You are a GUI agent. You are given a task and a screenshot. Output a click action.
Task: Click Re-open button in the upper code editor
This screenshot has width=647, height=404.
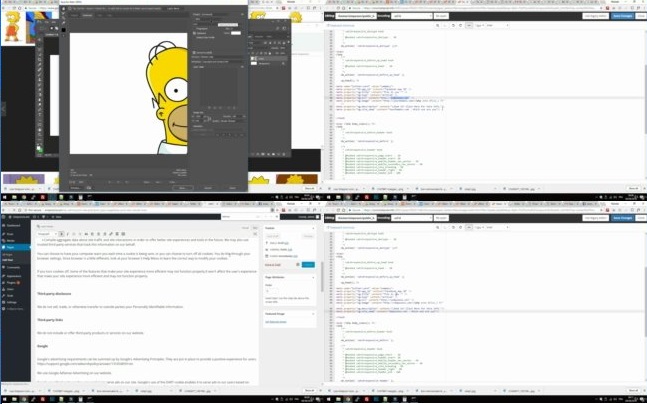[x=441, y=16]
